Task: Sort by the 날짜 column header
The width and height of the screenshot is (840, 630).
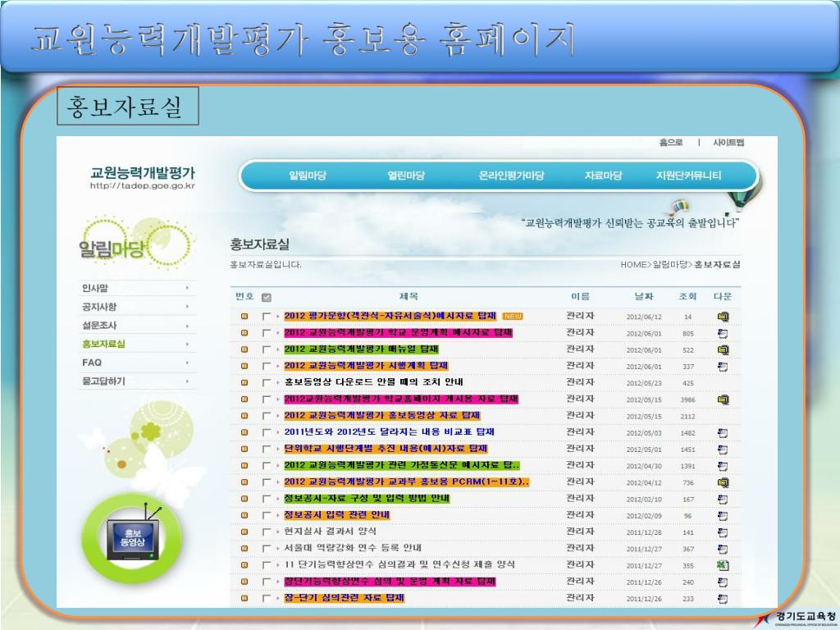Action: click(644, 296)
